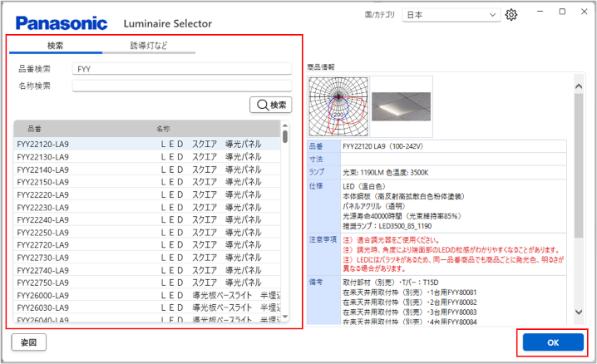Click the 姿図 button
This screenshot has width=597, height=364.
[28, 342]
